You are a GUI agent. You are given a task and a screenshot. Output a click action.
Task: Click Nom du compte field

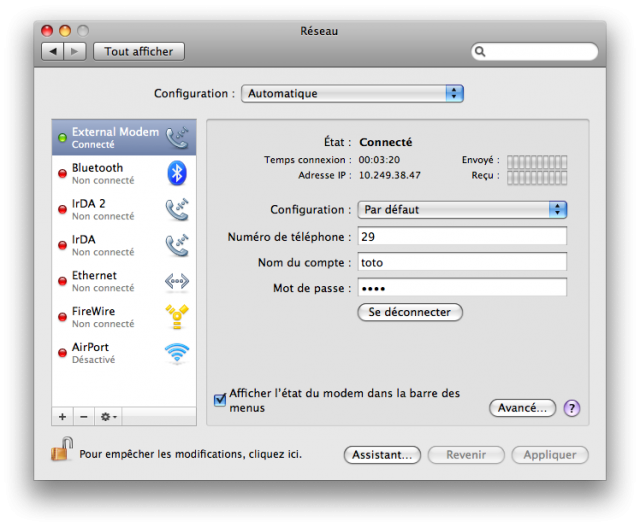[462, 262]
